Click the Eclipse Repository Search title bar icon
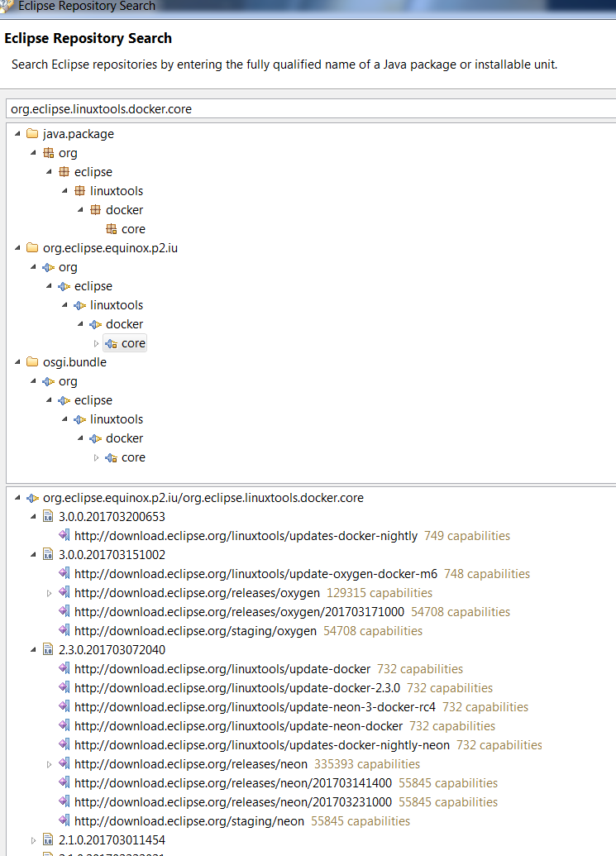Viewport: 616px width, 856px height. [7, 6]
